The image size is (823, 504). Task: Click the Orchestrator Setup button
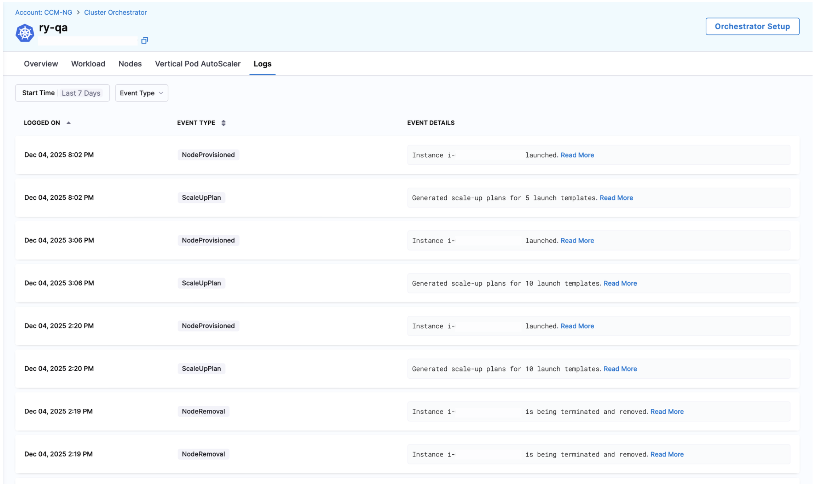pos(752,26)
